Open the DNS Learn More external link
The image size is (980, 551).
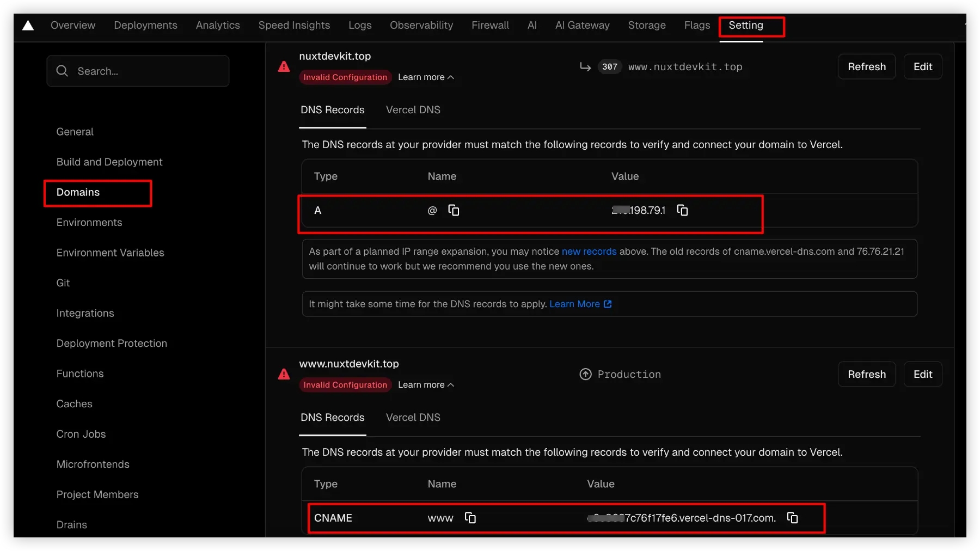pos(580,304)
